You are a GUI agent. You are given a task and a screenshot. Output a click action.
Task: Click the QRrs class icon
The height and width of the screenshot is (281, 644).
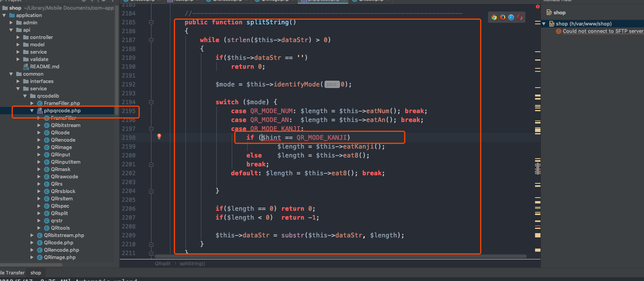[x=47, y=184]
